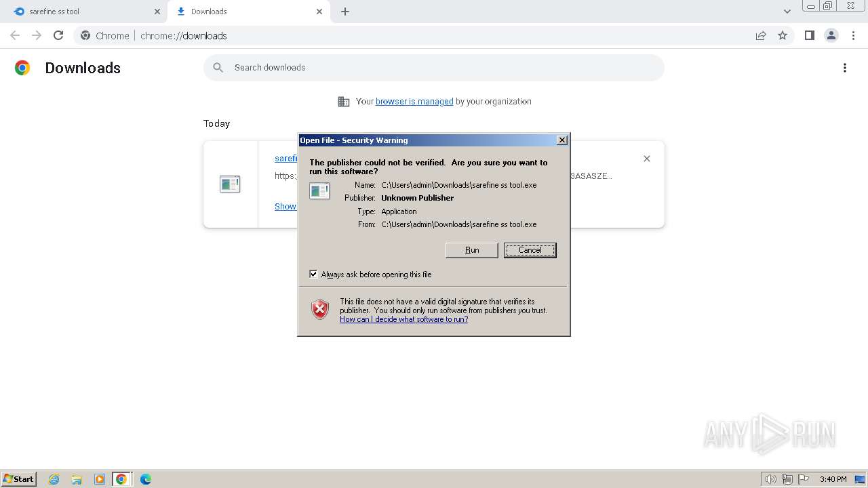Close the Downloads tab
868x488 pixels.
[320, 12]
